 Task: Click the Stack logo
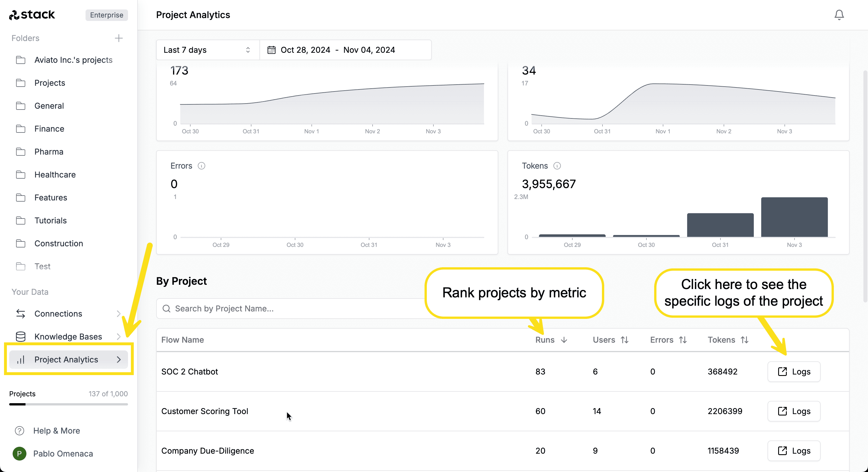[x=32, y=15]
